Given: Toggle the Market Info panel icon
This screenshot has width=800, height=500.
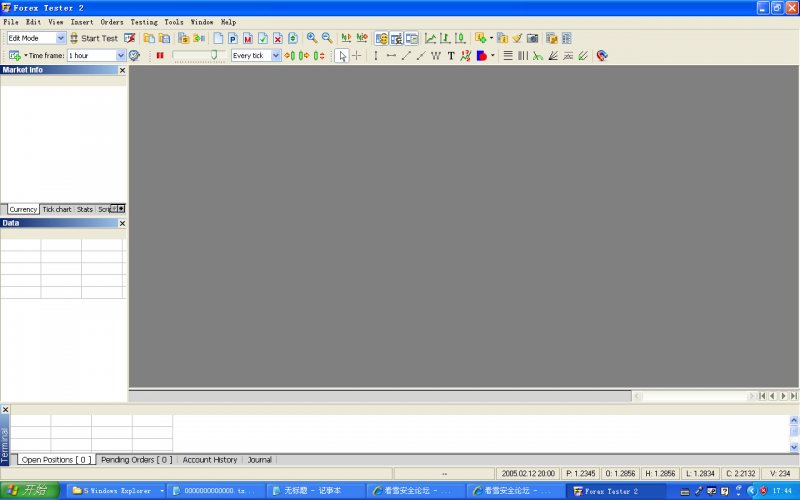Looking at the screenshot, I should [x=382, y=38].
